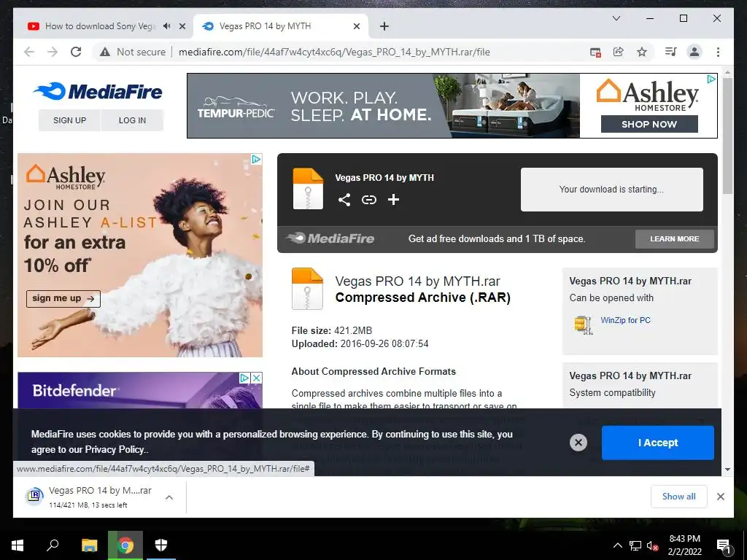Click the MediaFire logo
The image size is (747, 560).
coord(98,91)
